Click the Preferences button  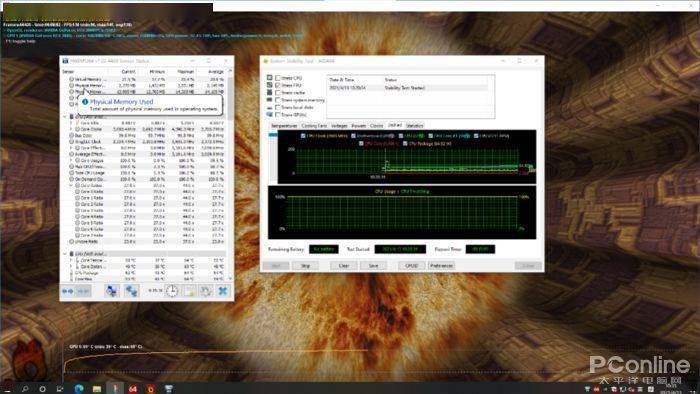(x=441, y=265)
